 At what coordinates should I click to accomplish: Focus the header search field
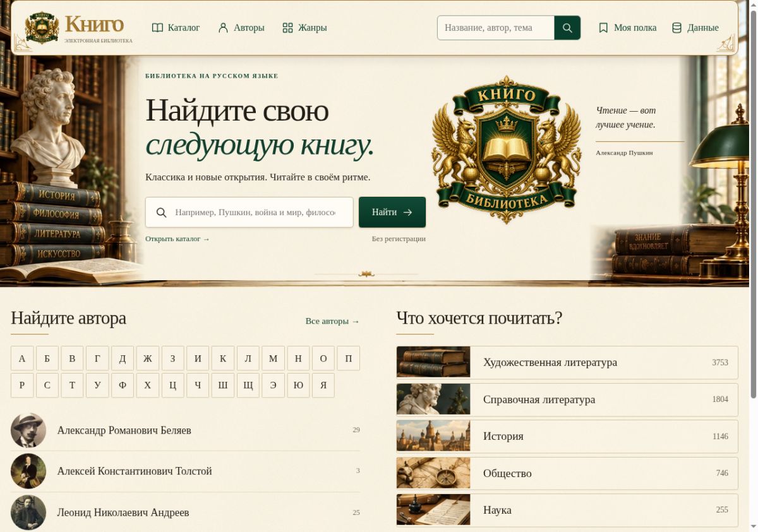pos(496,28)
